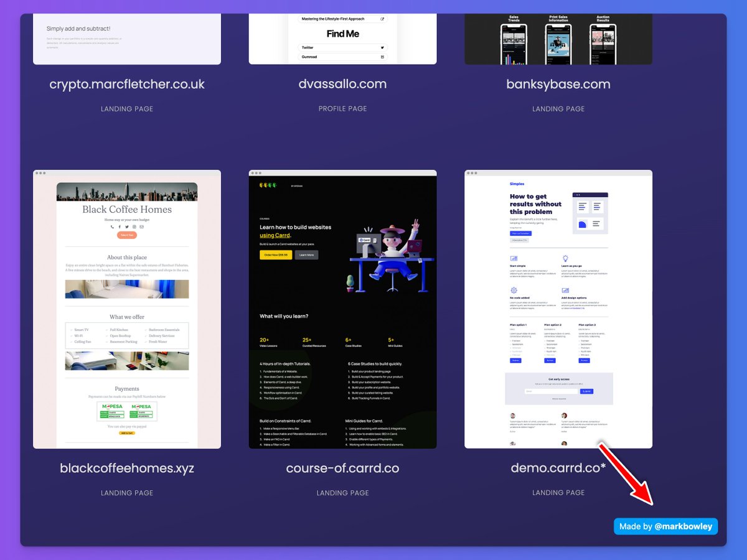Image resolution: width=747 pixels, height=560 pixels.
Task: Click the PROFILE PAGE label under dvassallo.com
Action: (343, 108)
